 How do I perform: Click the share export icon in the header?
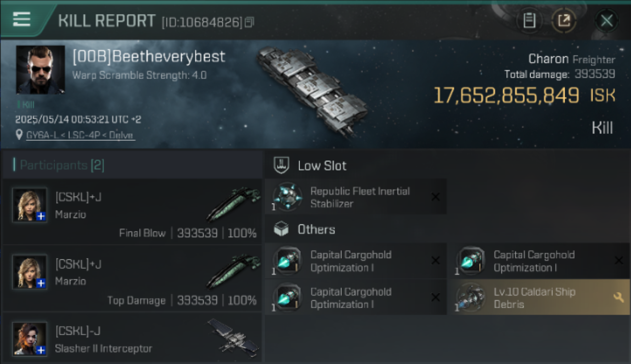[564, 21]
